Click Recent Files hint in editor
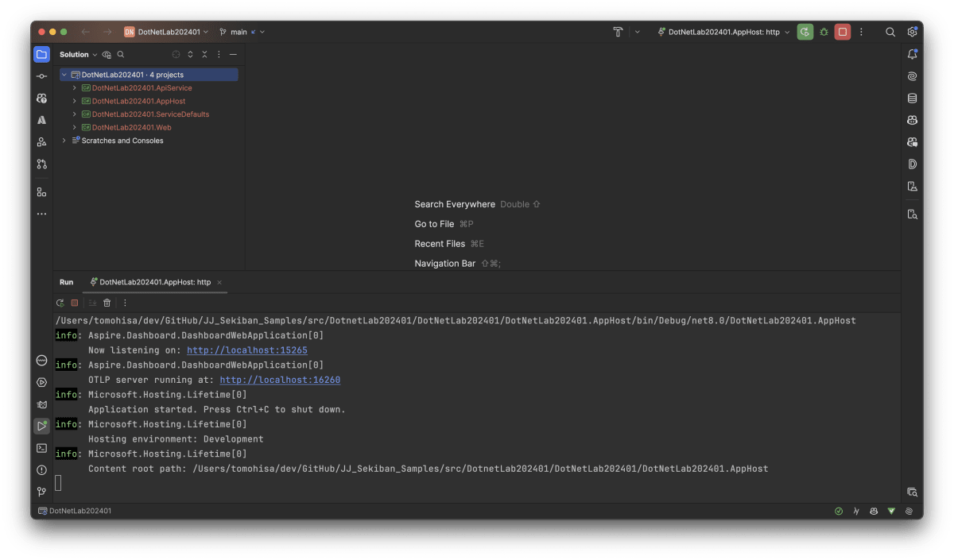The image size is (954, 560). point(440,244)
